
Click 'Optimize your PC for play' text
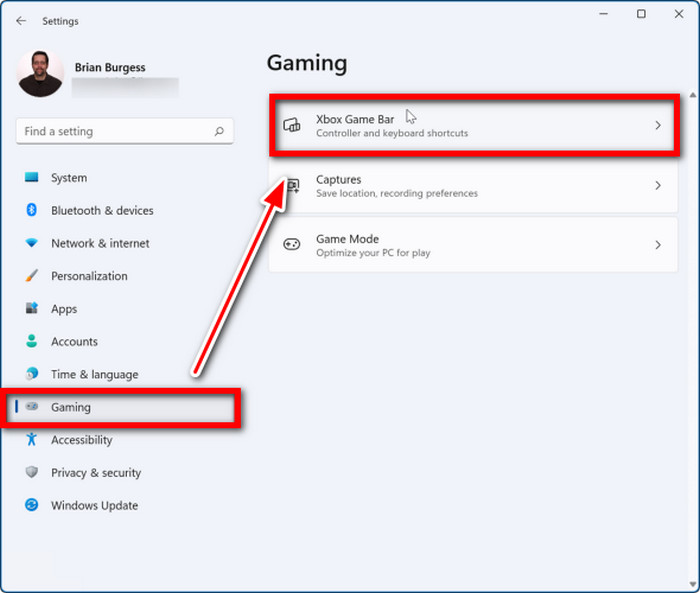373,253
